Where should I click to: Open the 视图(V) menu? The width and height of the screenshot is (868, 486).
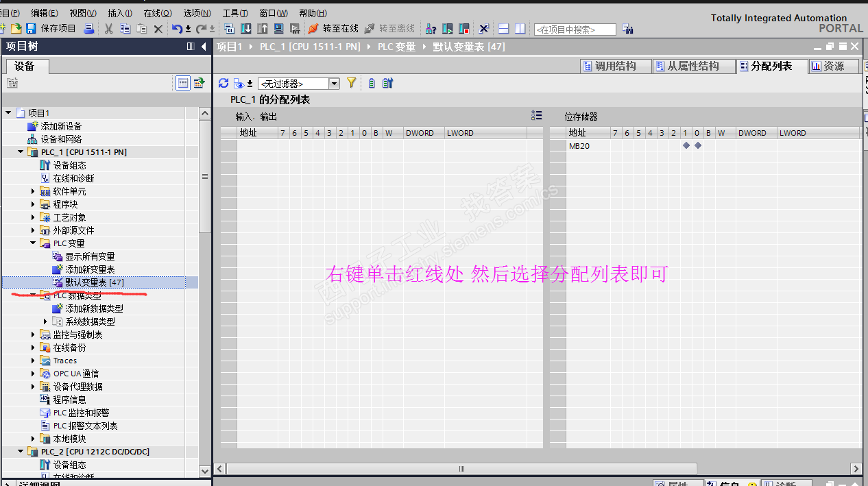83,13
